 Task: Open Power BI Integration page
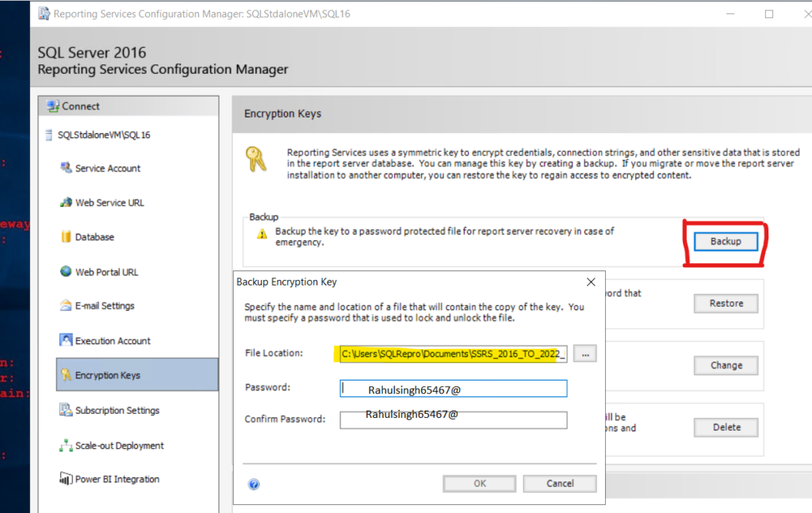117,480
